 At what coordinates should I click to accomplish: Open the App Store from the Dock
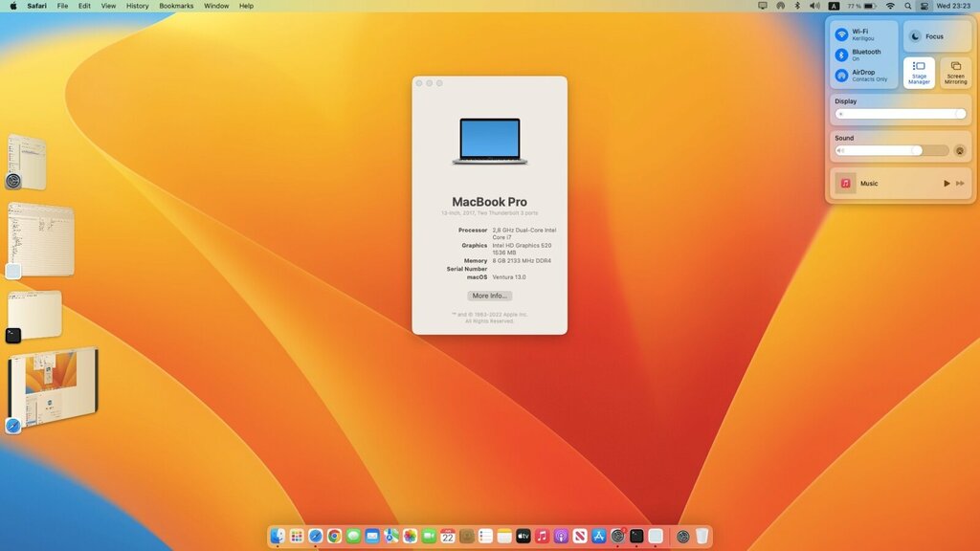599,537
